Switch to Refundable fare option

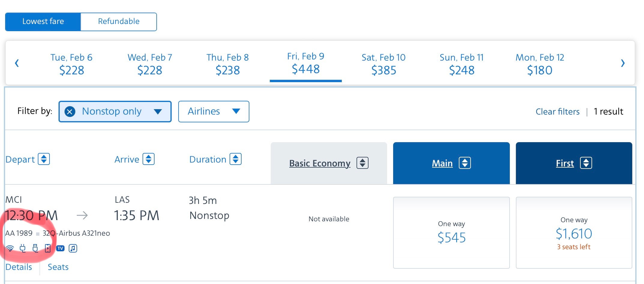point(119,22)
